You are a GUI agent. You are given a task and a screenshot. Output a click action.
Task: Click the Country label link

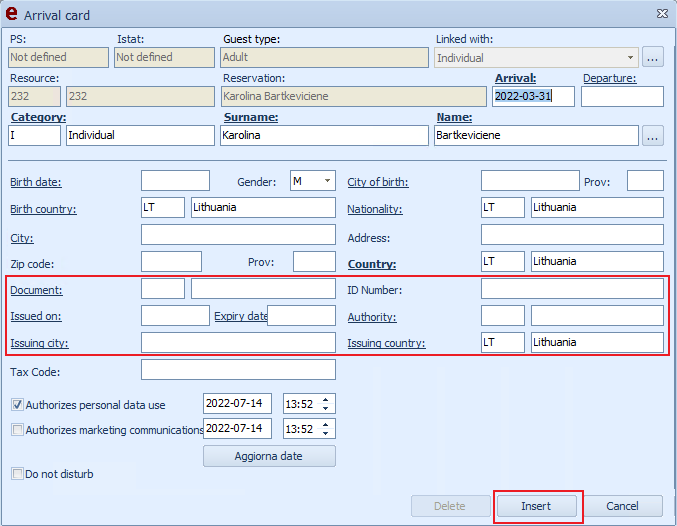pyautogui.click(x=372, y=264)
